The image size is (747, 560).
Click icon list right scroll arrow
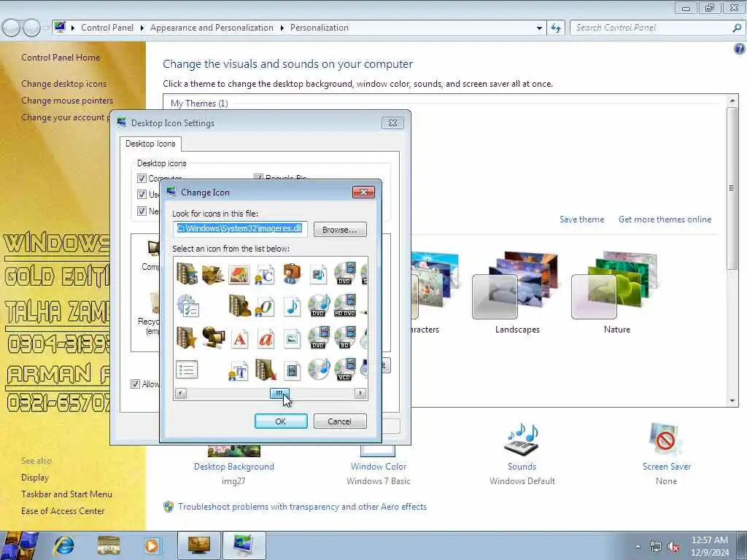[360, 393]
